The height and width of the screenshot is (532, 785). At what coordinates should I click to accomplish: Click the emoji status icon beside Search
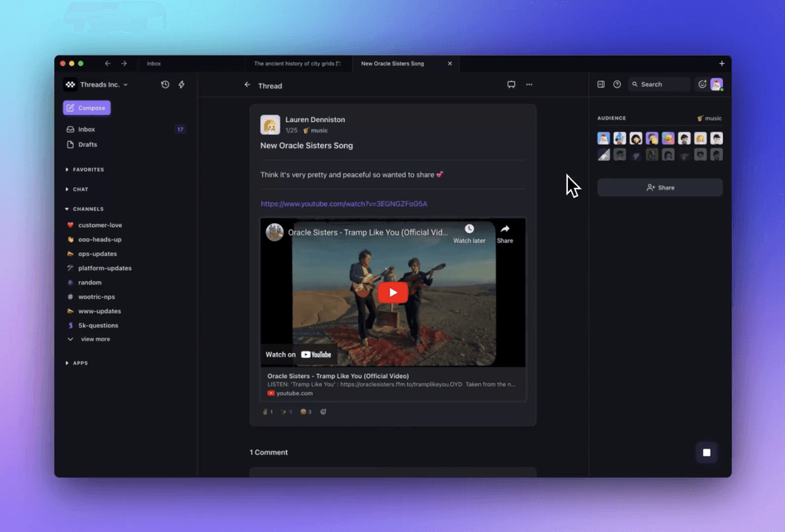702,84
